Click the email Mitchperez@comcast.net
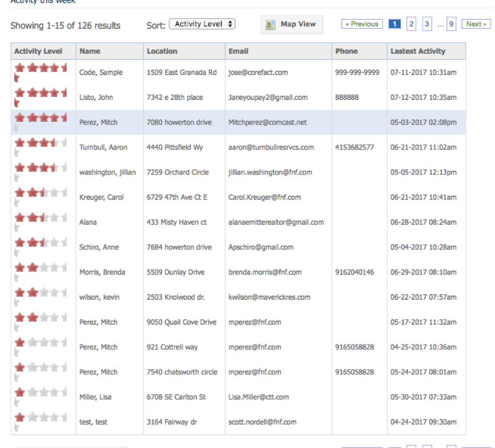The image size is (495, 448). coord(268,122)
